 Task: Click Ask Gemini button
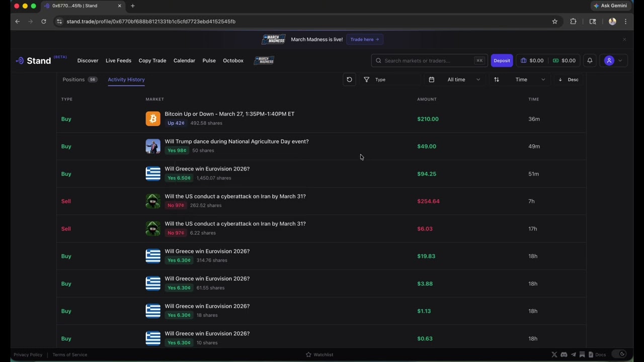610,6
